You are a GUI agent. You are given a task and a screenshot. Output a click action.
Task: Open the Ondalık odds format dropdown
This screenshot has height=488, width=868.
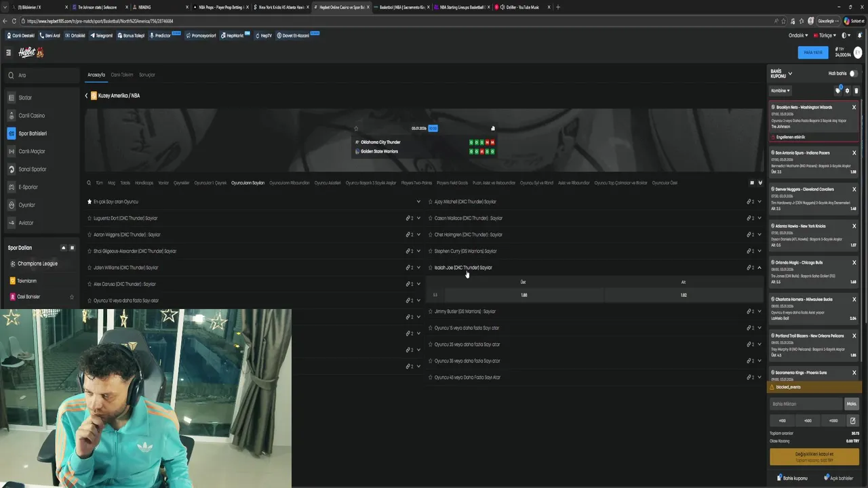(798, 35)
